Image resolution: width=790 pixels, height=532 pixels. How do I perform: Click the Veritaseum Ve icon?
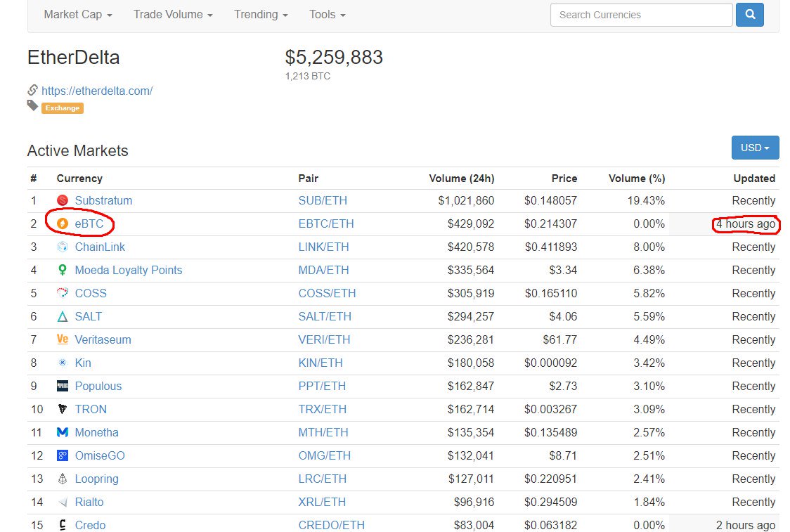pos(63,339)
